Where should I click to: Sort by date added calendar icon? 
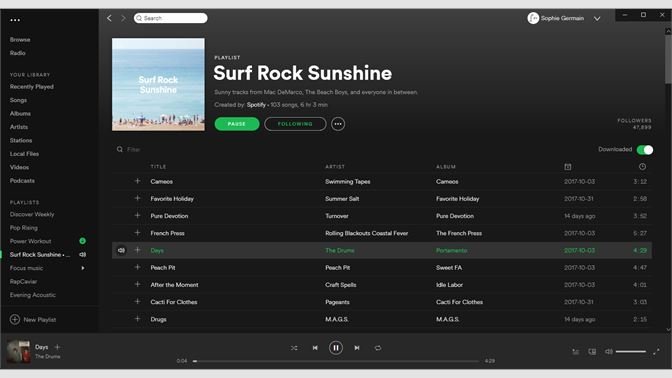click(x=567, y=167)
